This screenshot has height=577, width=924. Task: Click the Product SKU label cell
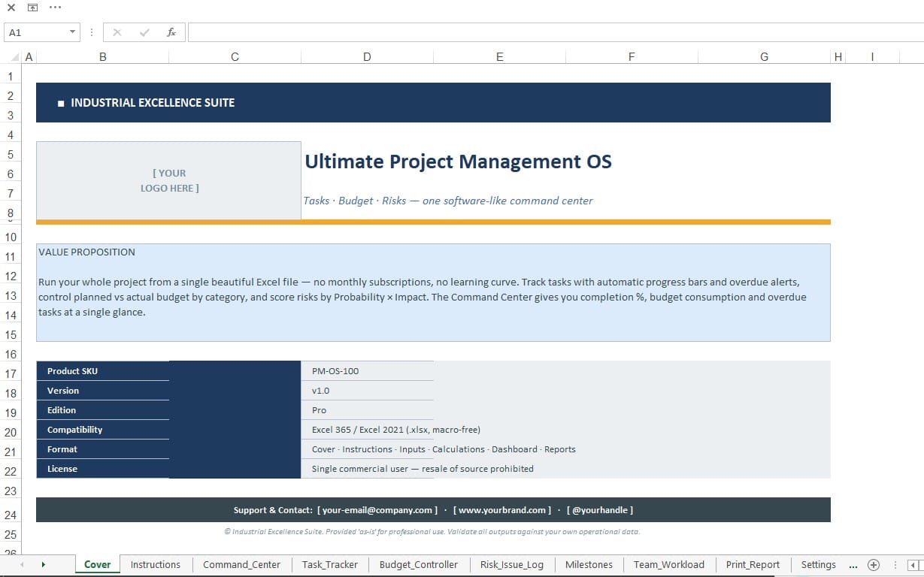[103, 371]
